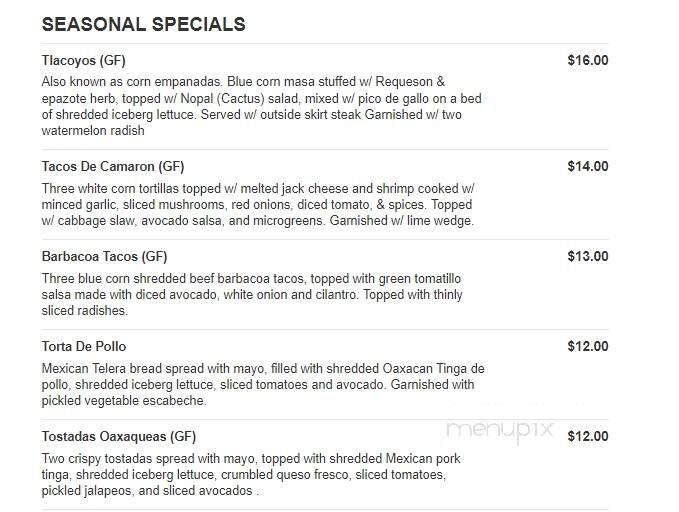Click the GF tag beside Tlacoyos

click(113, 60)
